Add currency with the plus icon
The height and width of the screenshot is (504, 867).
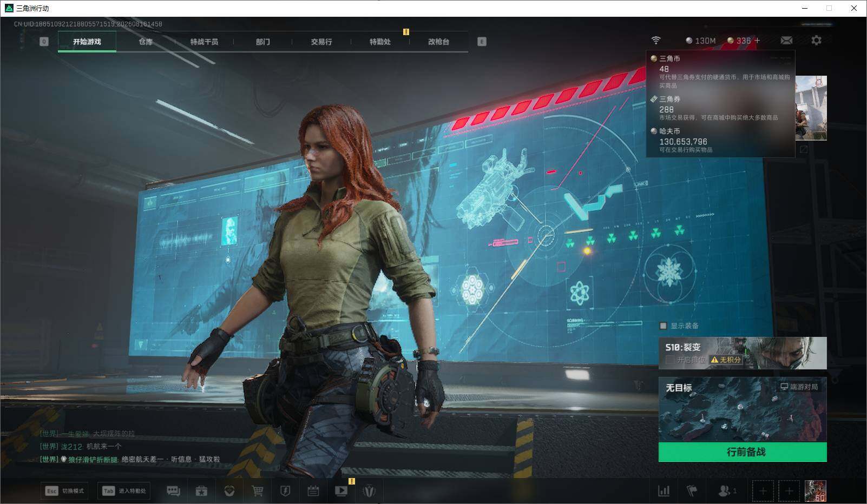click(757, 41)
